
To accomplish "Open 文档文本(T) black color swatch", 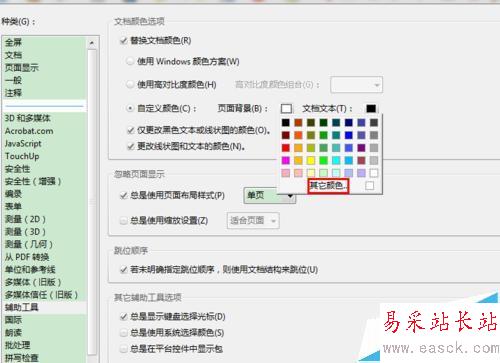I will pyautogui.click(x=371, y=108).
